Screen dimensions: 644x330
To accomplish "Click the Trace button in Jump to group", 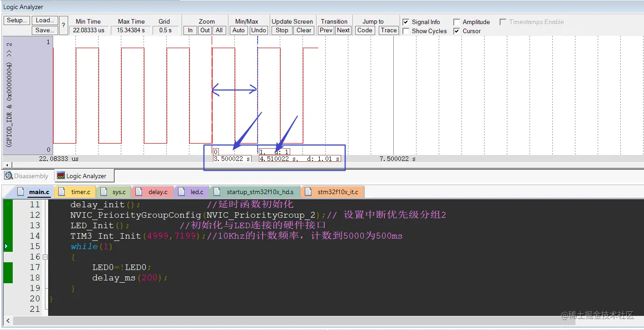I will point(388,30).
